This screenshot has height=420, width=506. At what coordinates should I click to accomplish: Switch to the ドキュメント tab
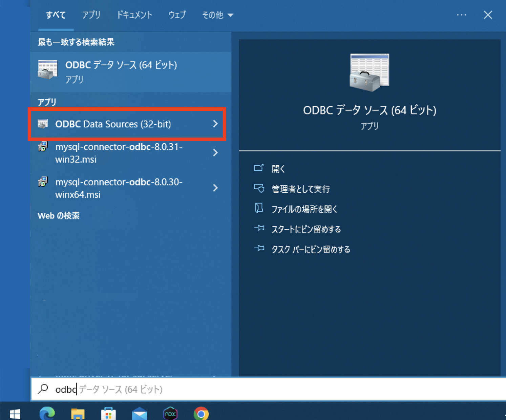134,15
